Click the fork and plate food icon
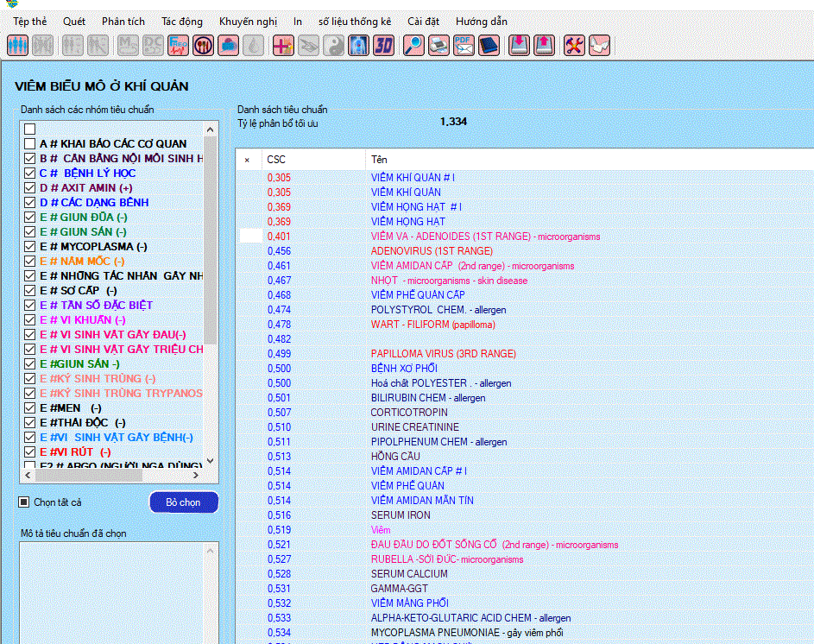814x644 pixels. (x=203, y=45)
